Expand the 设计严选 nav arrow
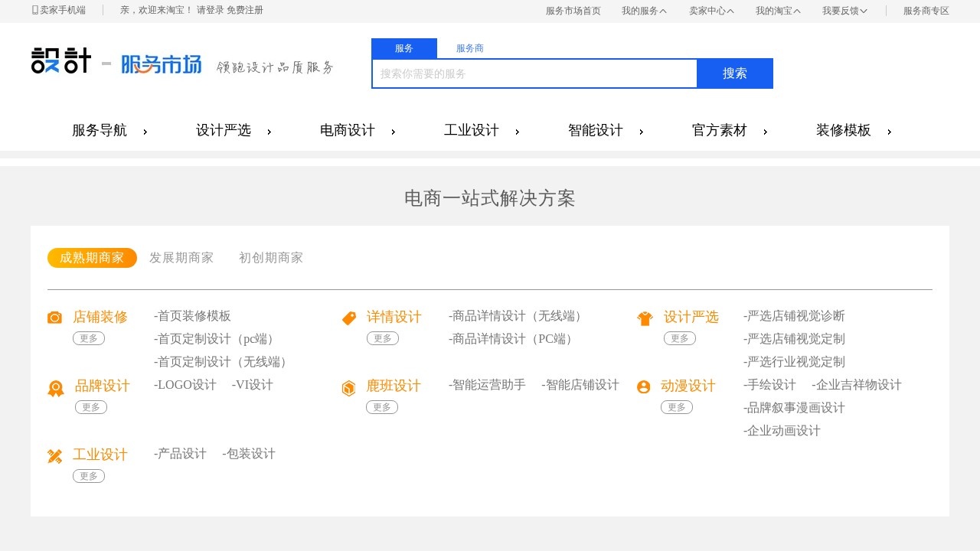 [x=269, y=132]
